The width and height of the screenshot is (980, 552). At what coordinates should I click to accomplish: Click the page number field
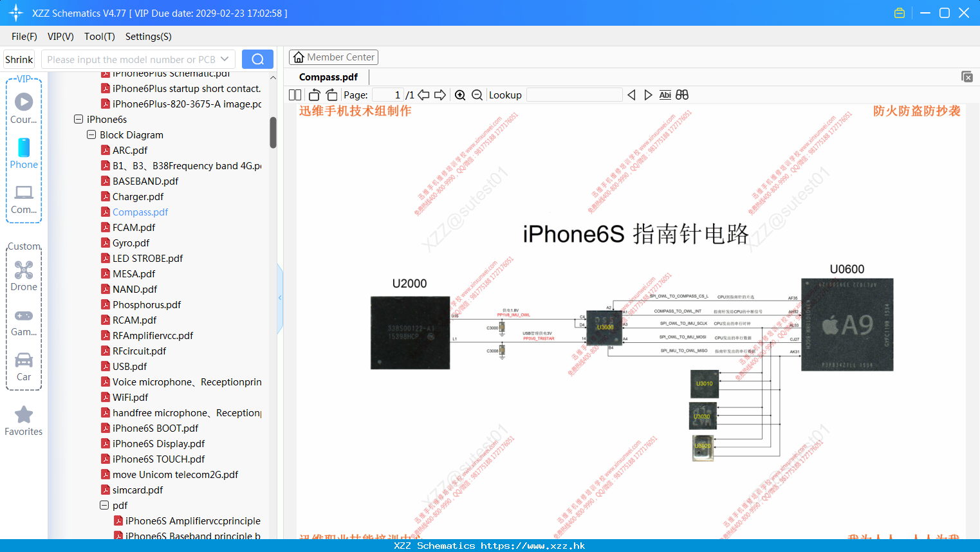coord(388,95)
